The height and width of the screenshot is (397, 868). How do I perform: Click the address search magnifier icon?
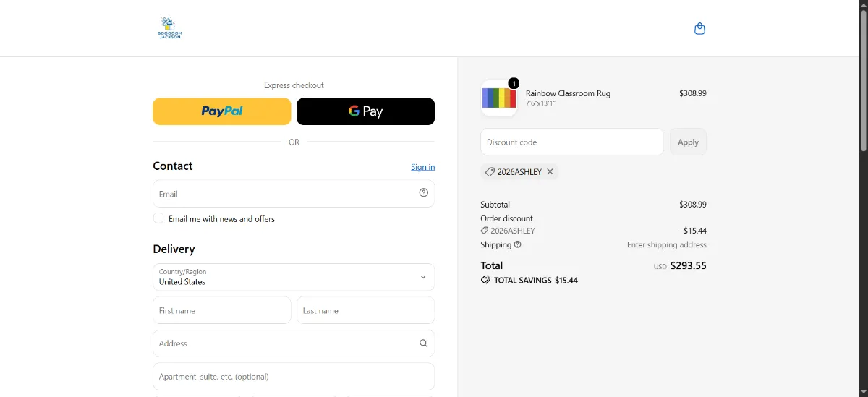pyautogui.click(x=424, y=343)
